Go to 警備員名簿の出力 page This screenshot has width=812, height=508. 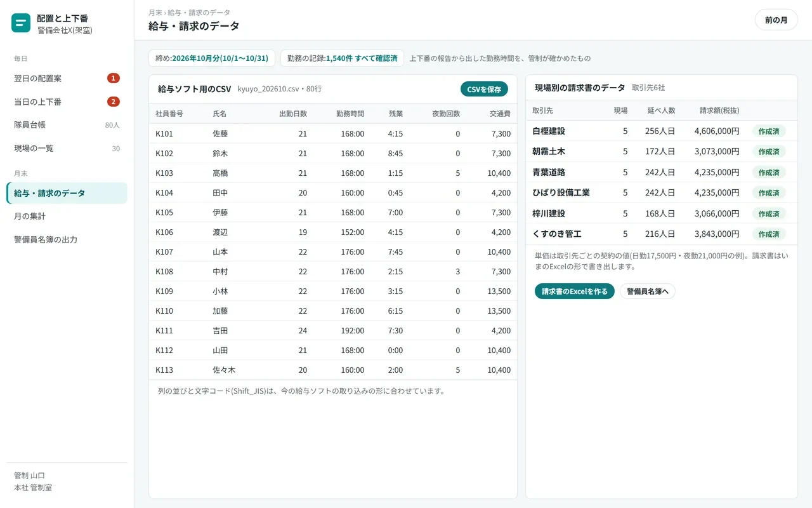click(67, 240)
